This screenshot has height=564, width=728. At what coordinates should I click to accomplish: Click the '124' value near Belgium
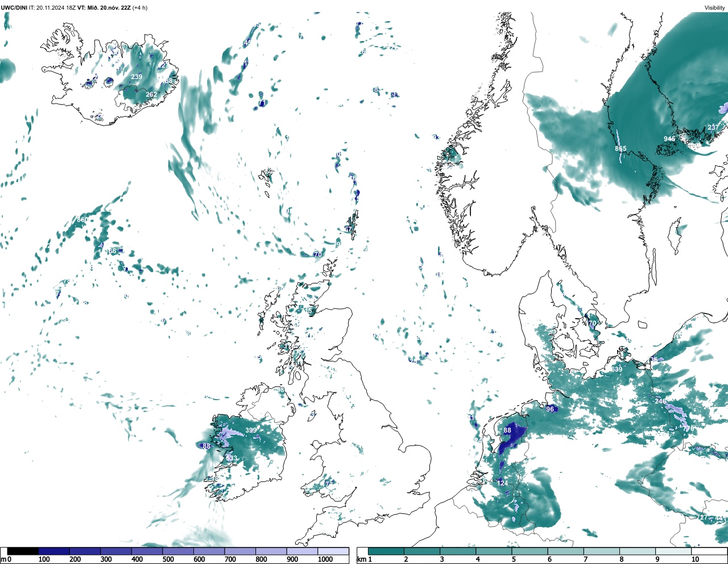(503, 483)
